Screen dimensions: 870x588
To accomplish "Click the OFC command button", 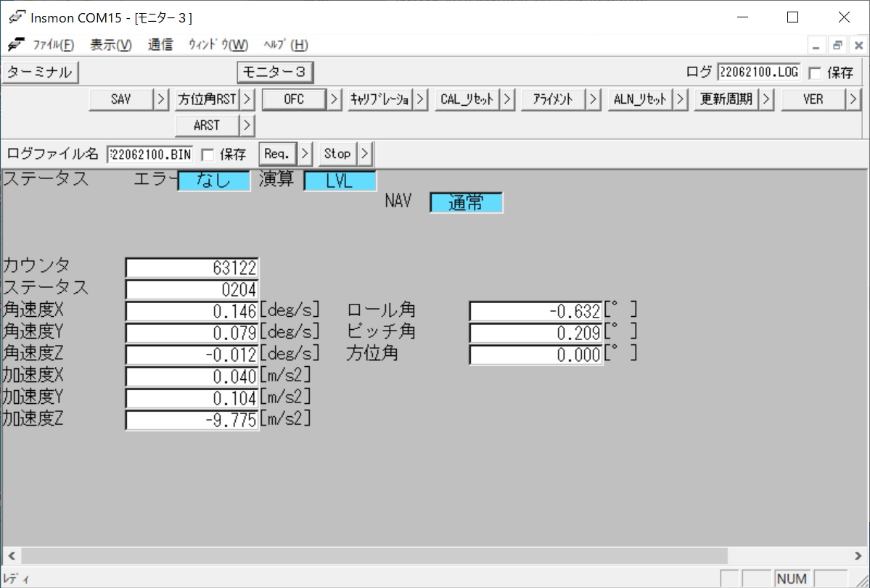I will [x=294, y=99].
